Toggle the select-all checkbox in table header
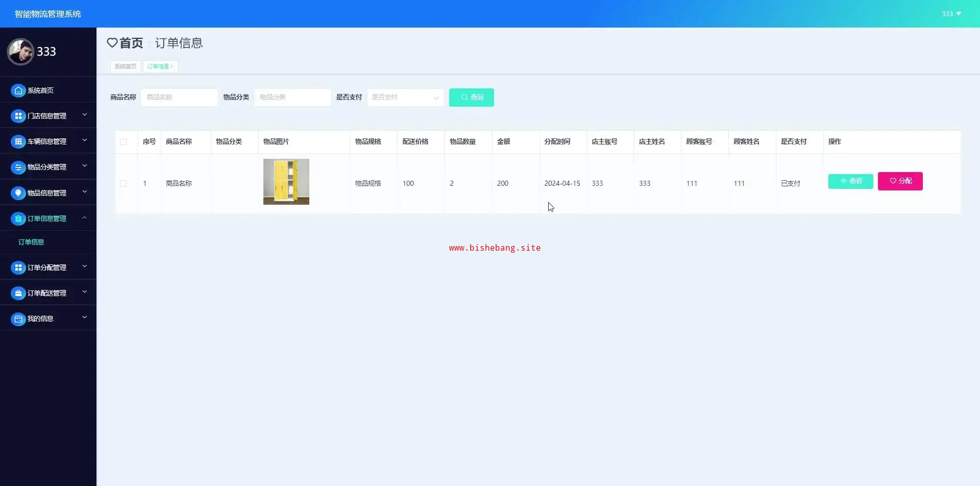Image resolution: width=980 pixels, height=486 pixels. tap(124, 142)
